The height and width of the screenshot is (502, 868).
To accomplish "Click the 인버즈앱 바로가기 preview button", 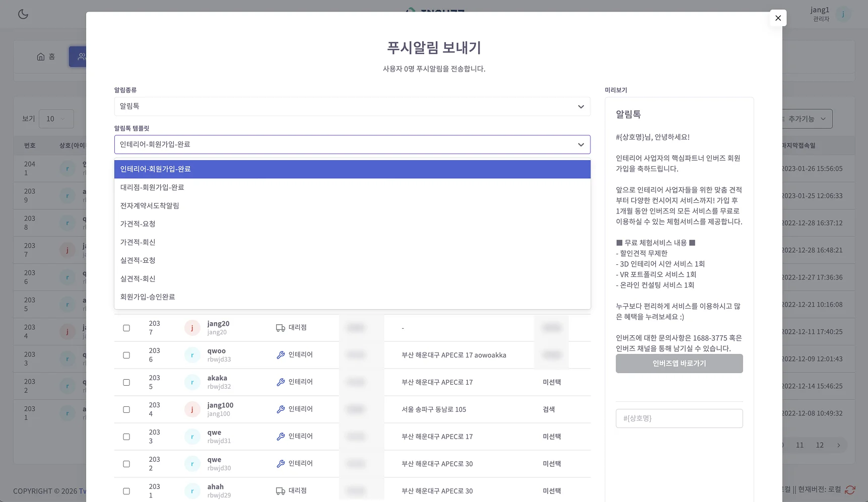I will (x=679, y=364).
